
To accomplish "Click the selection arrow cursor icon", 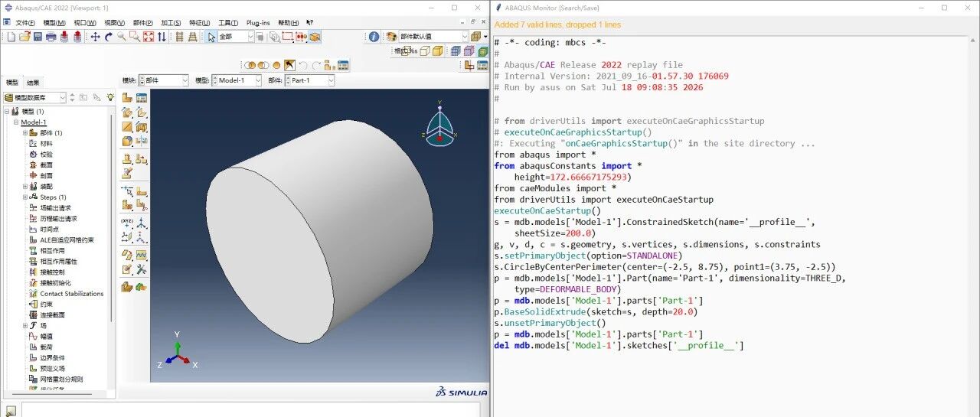I will click(x=211, y=37).
